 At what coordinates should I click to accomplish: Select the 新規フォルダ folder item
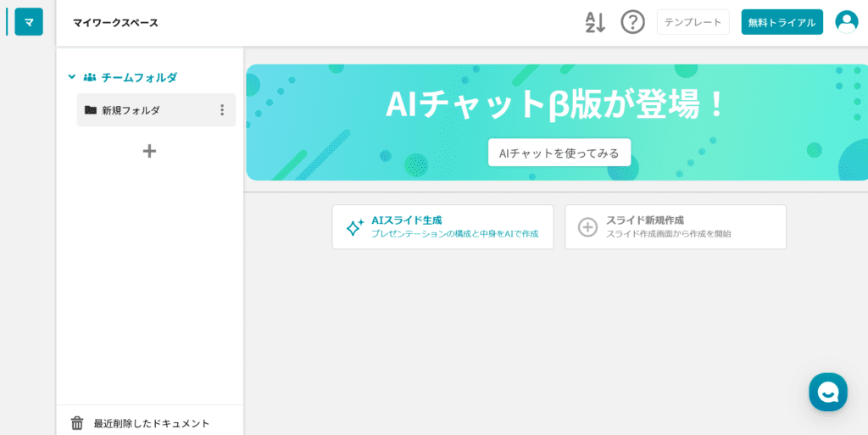pos(131,110)
